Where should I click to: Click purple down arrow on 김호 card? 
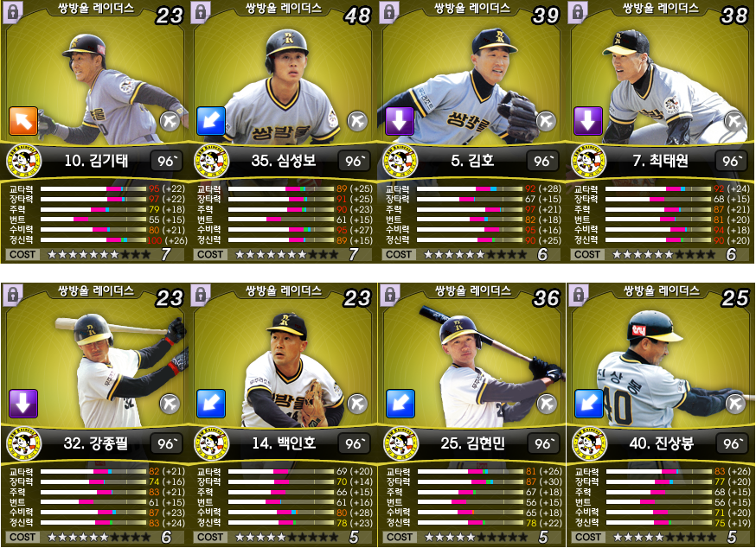400,120
